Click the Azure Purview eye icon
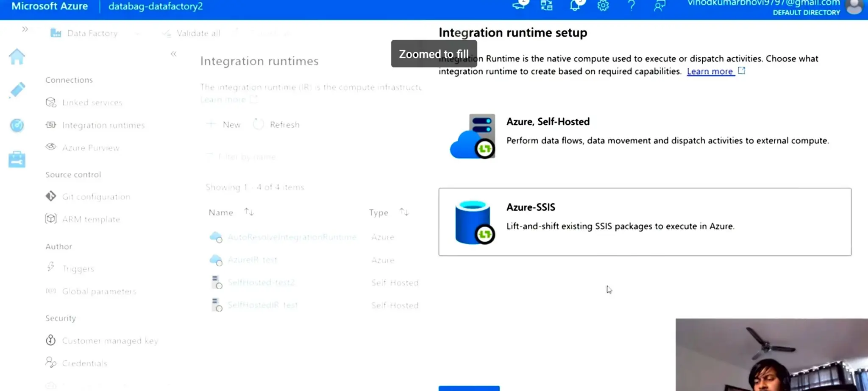 click(51, 147)
